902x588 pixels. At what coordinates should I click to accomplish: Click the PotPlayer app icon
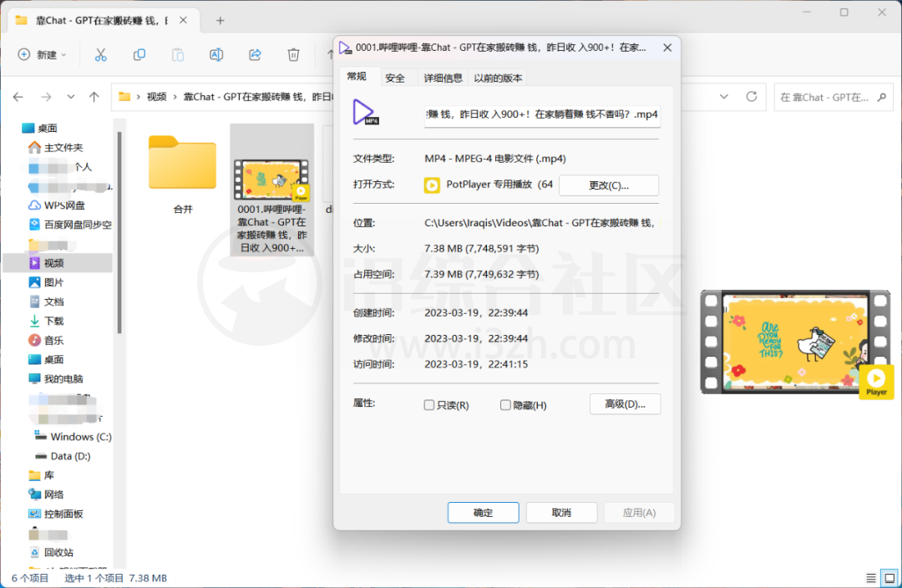tap(432, 185)
